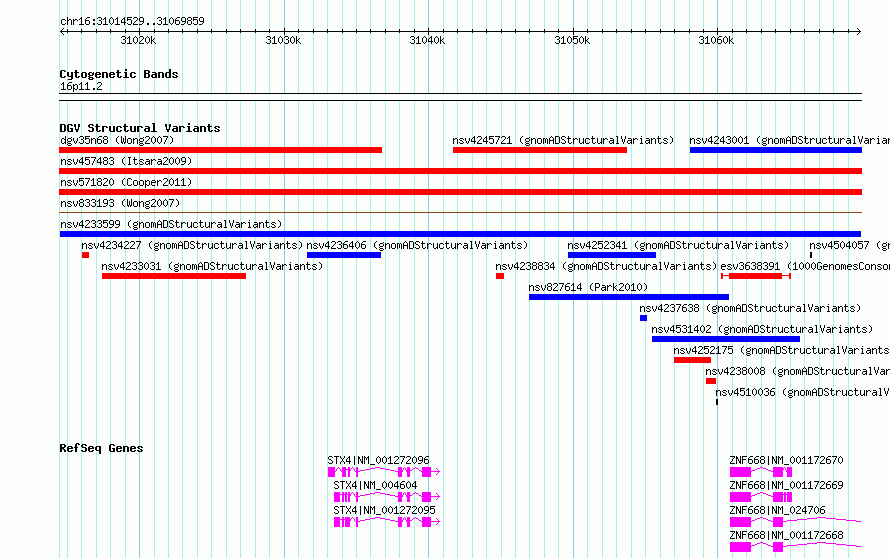
Task: Select the nsv4233031 red variant bar
Action: 174,276
